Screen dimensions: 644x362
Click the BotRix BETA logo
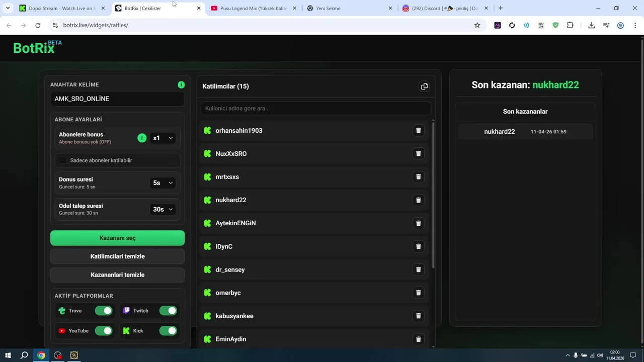(x=37, y=47)
